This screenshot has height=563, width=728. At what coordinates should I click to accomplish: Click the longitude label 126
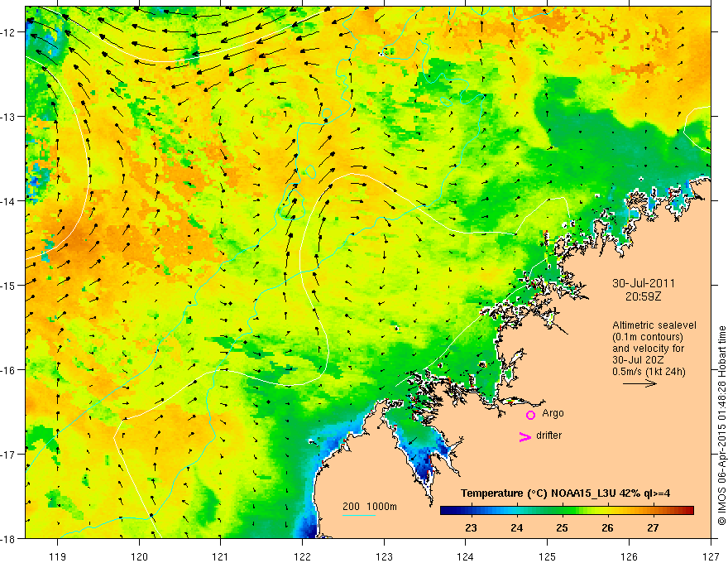(x=629, y=556)
